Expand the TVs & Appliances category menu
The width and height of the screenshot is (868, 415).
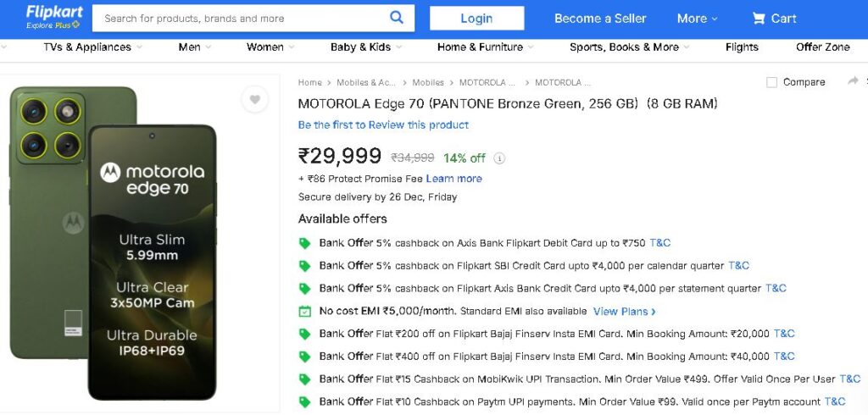click(92, 47)
